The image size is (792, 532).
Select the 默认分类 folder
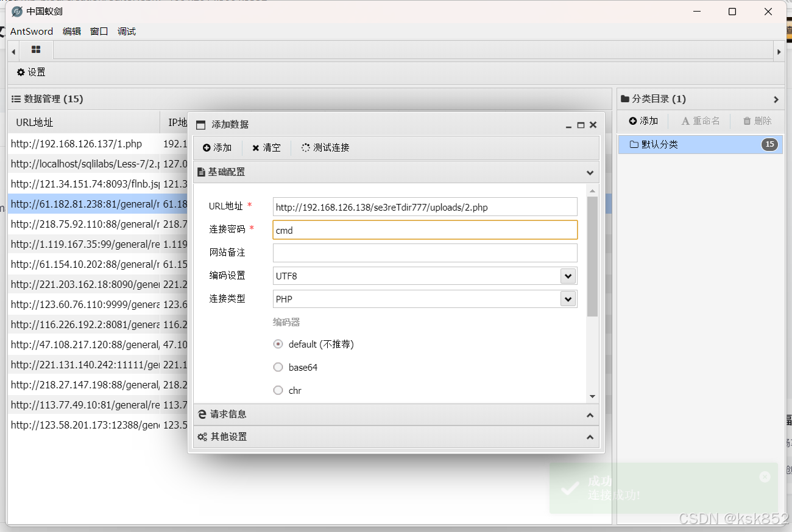(701, 144)
